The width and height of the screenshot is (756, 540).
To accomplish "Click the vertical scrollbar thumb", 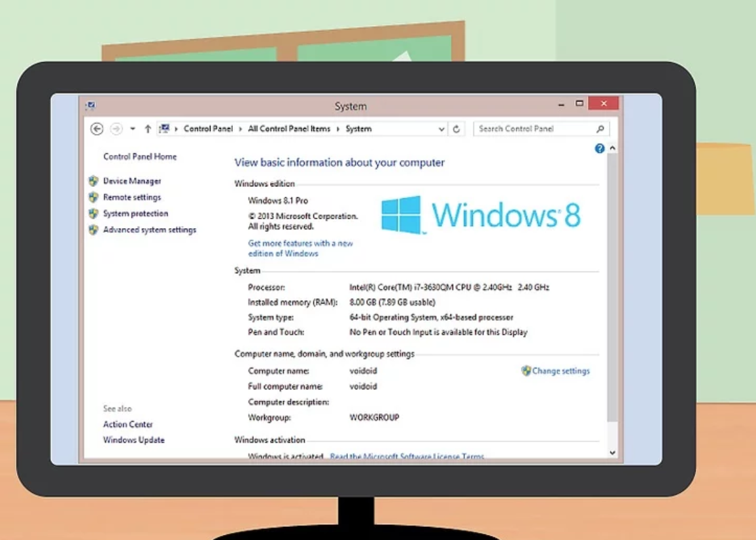I will click(612, 288).
